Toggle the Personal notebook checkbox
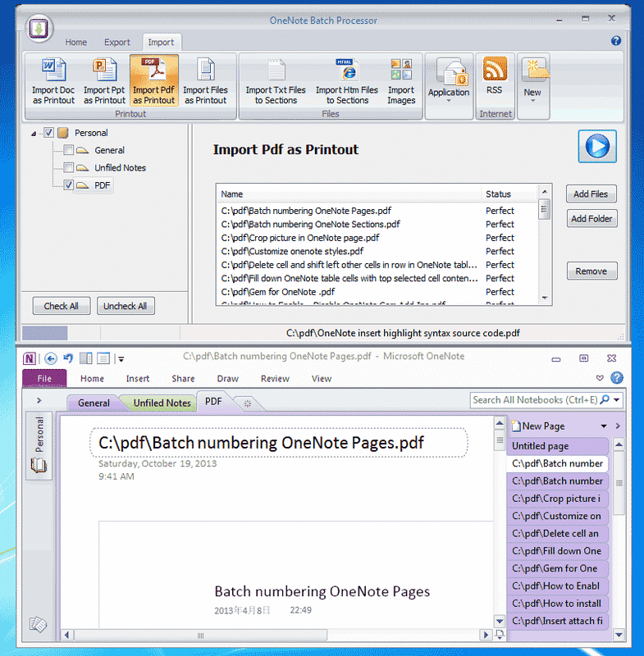Image resolution: width=644 pixels, height=656 pixels. (49, 133)
